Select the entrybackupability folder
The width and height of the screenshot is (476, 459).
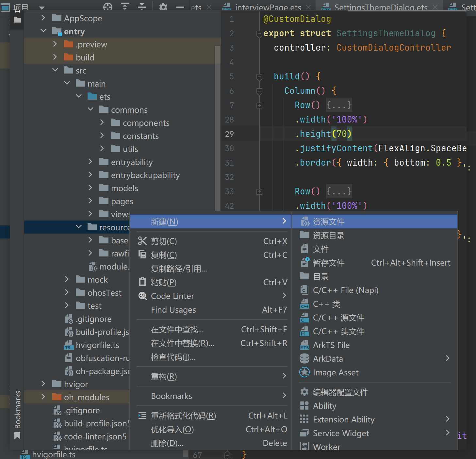145,175
